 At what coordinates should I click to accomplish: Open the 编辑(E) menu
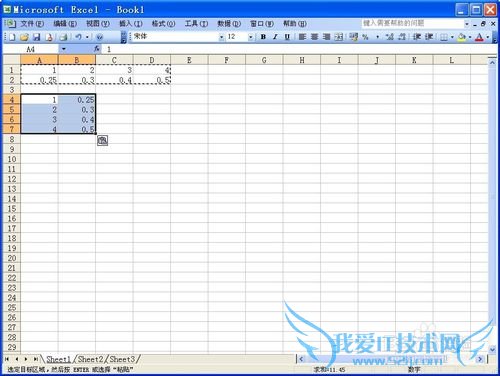(x=65, y=24)
